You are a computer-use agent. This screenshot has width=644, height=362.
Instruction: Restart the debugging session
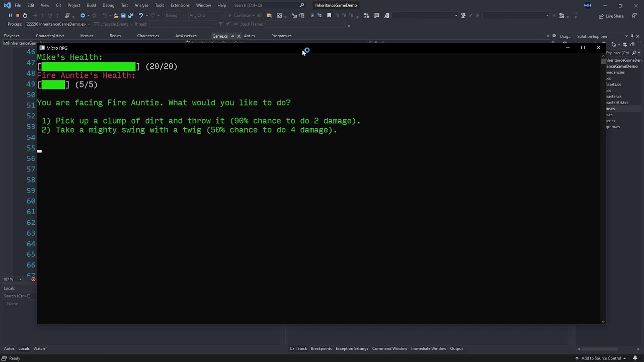pyautogui.click(x=25, y=16)
